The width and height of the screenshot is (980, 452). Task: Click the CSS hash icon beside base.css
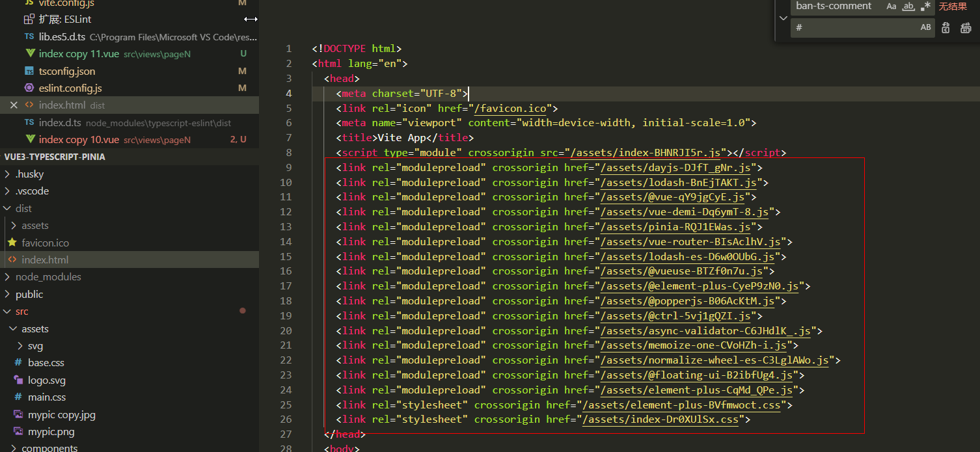[18, 362]
